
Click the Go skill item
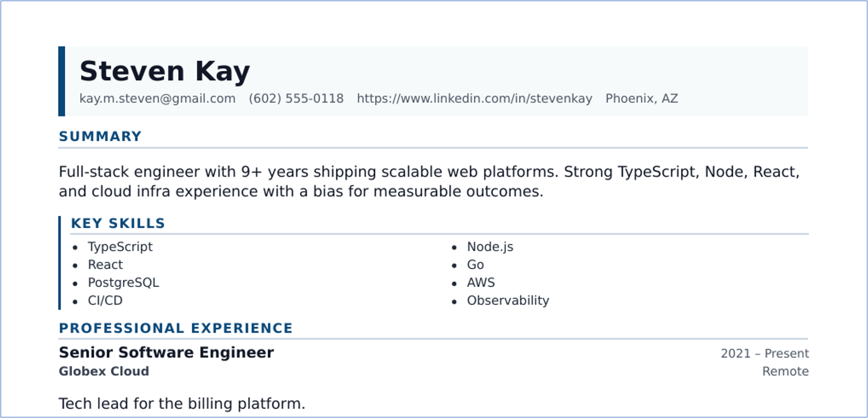[x=476, y=265]
